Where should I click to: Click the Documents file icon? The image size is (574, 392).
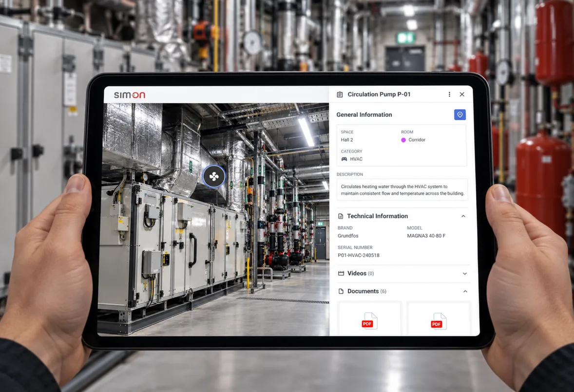point(341,291)
